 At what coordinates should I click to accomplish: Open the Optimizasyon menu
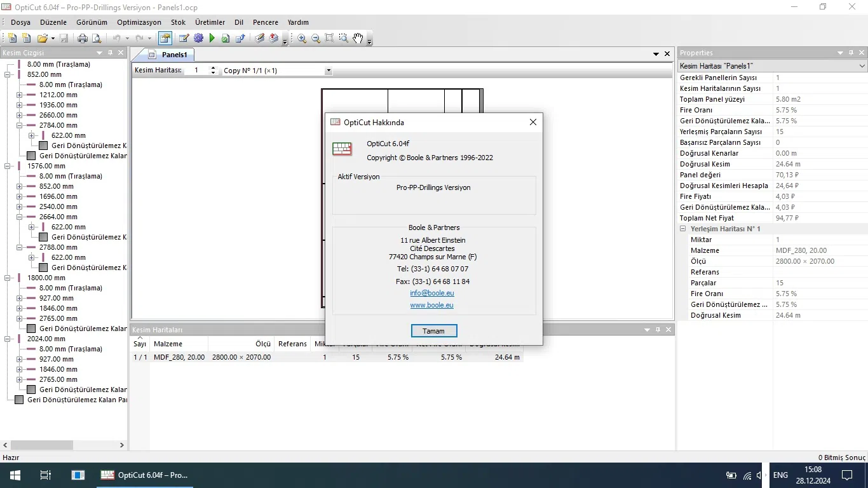139,22
